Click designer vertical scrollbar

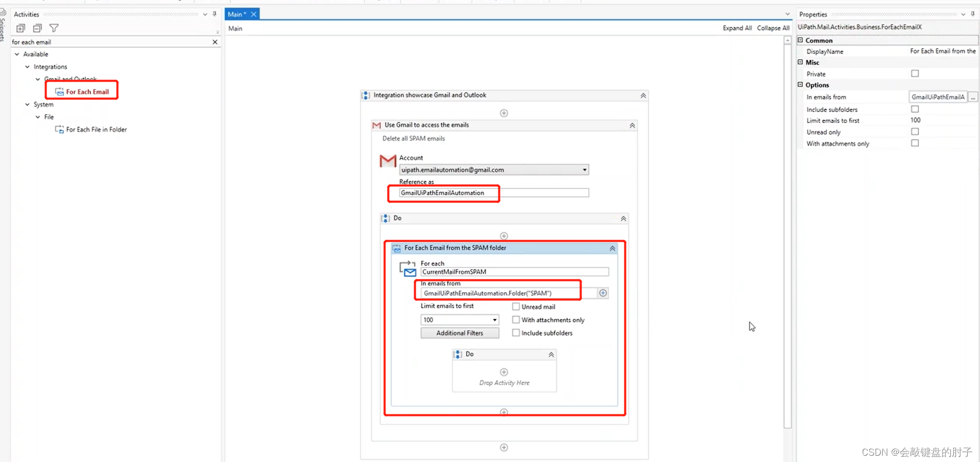(x=788, y=235)
